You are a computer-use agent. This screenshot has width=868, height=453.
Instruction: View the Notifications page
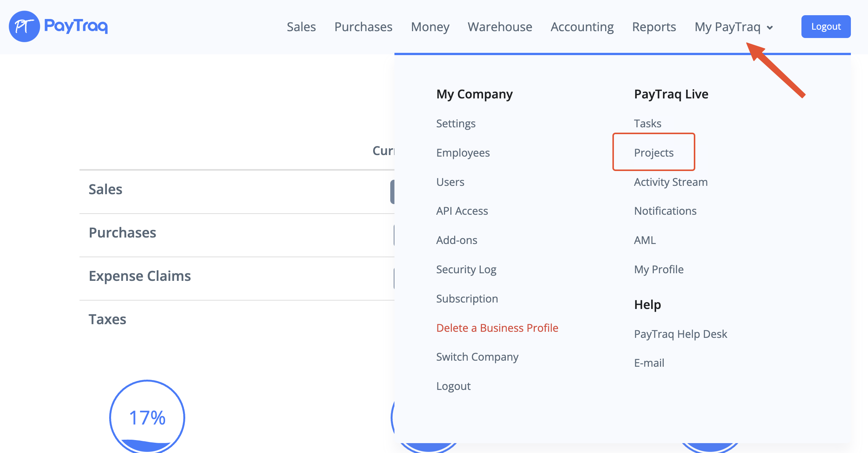(x=665, y=211)
